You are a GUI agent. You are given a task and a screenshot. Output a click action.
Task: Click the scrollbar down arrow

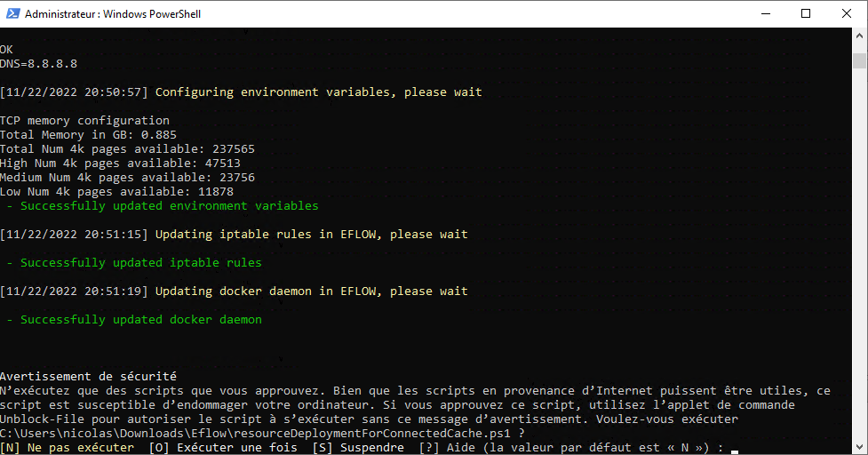(x=859, y=446)
